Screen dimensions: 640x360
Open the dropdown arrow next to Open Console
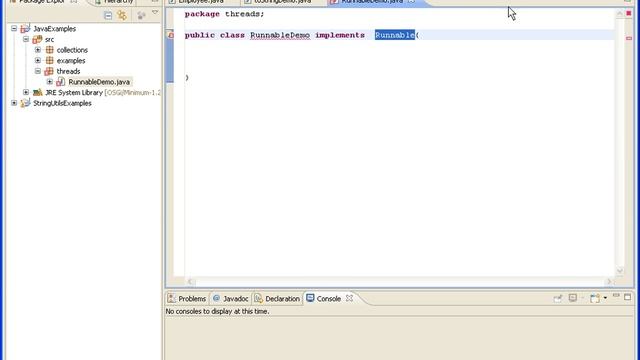[x=605, y=298]
